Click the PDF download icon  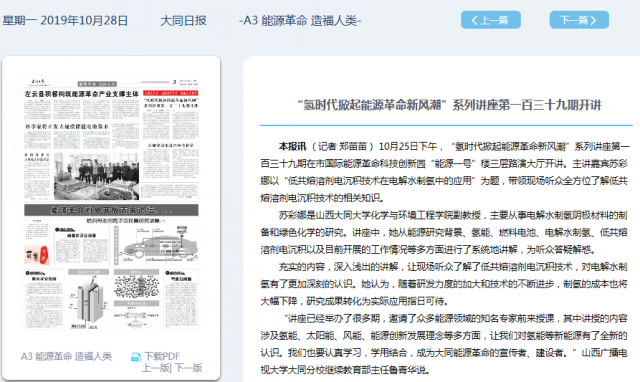point(136,357)
